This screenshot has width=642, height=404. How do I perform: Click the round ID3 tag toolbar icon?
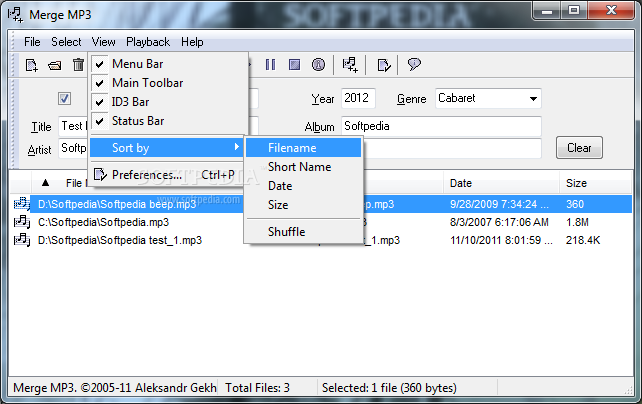coord(319,65)
